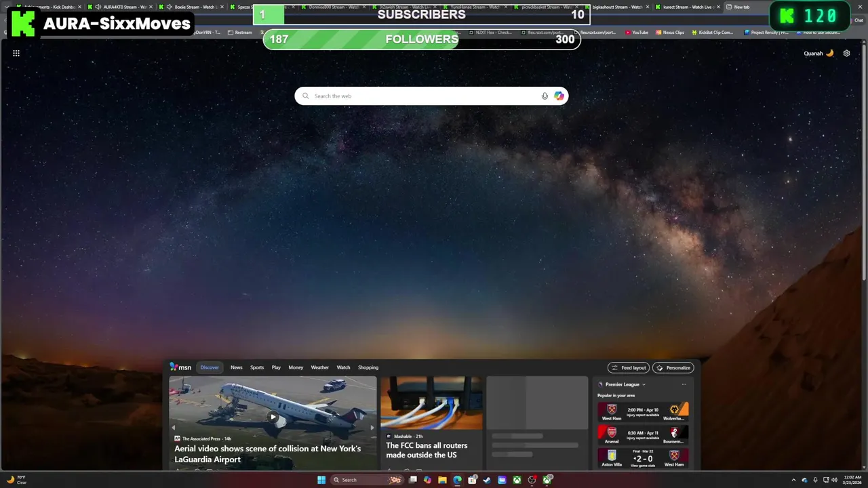This screenshot has height=488, width=868.
Task: Click the routers article thumbnail image
Action: (431, 403)
